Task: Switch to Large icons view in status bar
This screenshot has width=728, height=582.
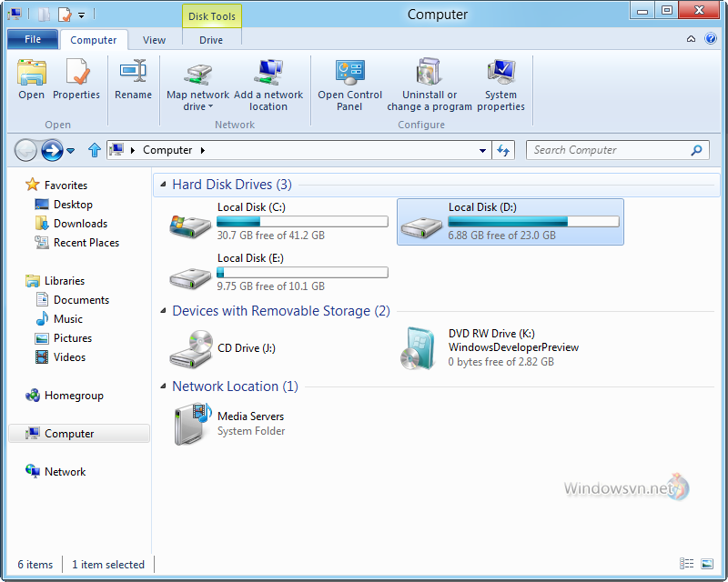Action: (707, 564)
